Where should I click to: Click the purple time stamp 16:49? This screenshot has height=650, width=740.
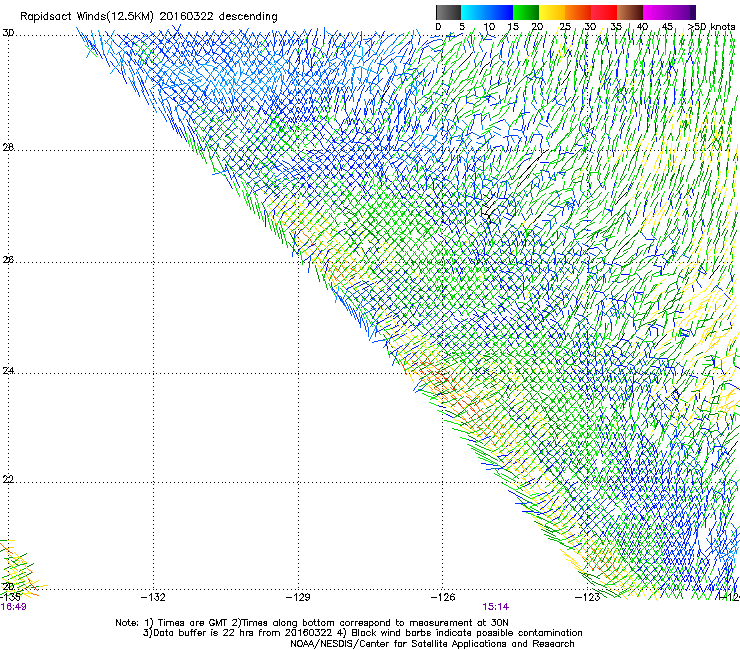(13, 607)
